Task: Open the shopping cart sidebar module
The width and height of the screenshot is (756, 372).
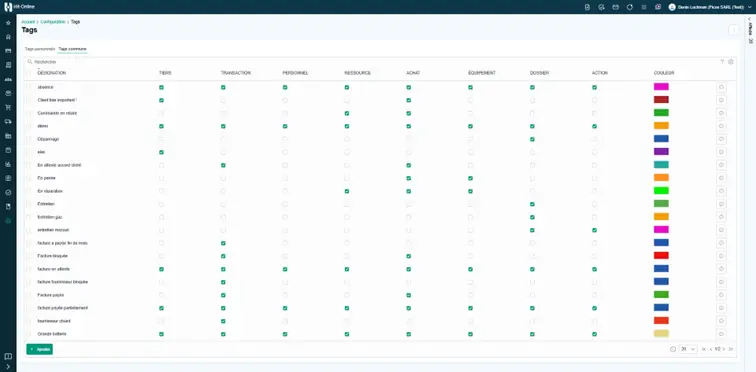Action: (8, 107)
